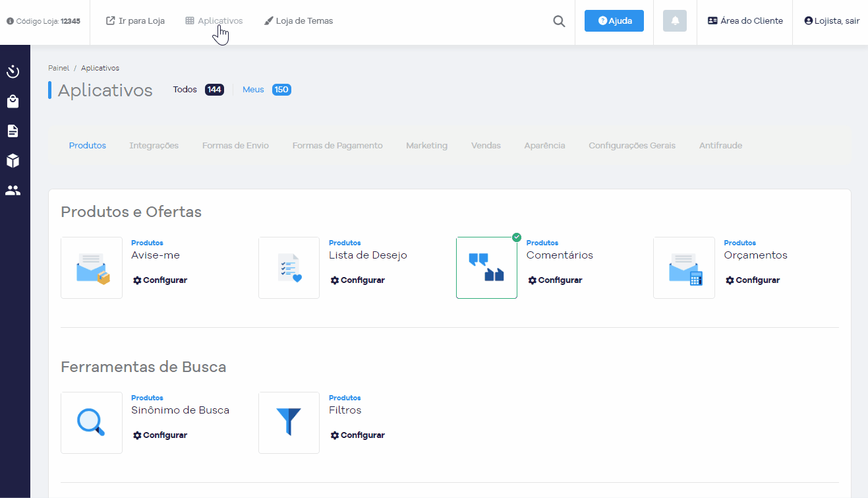The height and width of the screenshot is (498, 868).
Task: Click Lojista, sair to log out
Action: [x=832, y=21]
